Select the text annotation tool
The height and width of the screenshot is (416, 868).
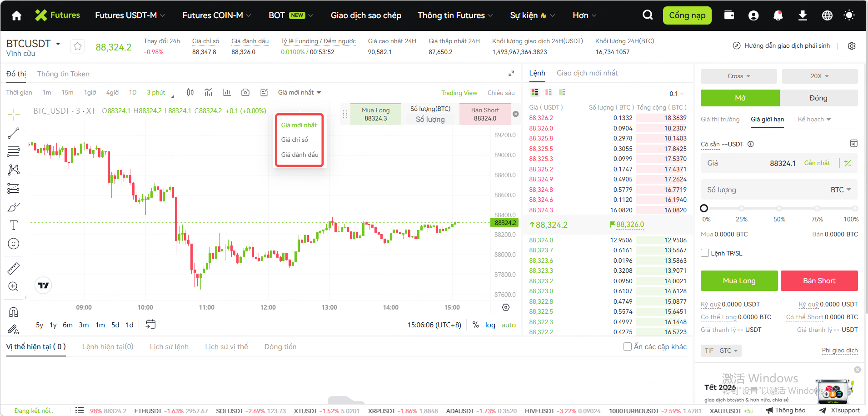coord(14,225)
